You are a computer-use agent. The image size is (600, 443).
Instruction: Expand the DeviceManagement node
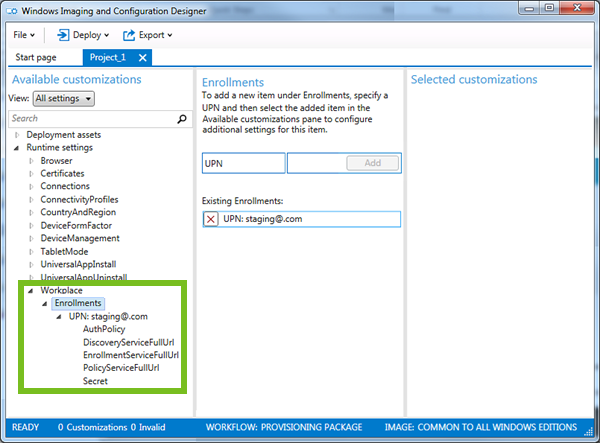coord(31,238)
